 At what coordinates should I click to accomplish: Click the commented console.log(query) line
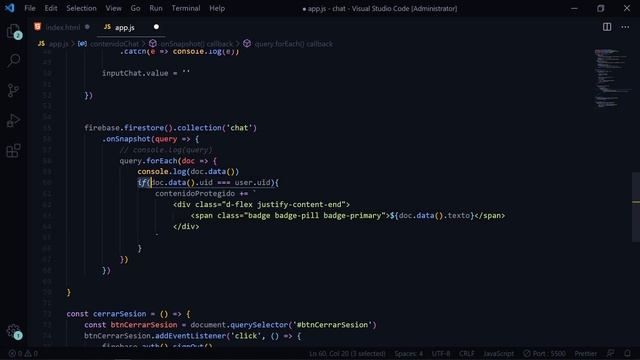(166, 150)
